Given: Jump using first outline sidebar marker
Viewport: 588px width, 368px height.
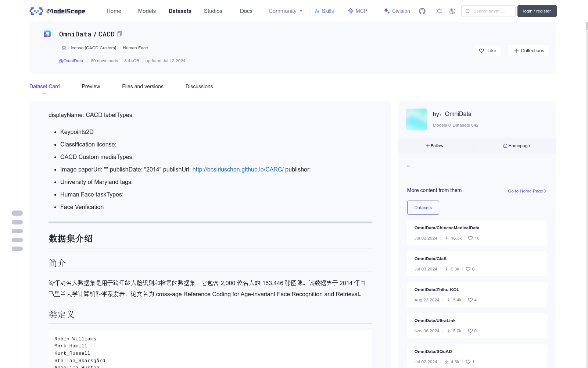Looking at the screenshot, I should click(17, 213).
